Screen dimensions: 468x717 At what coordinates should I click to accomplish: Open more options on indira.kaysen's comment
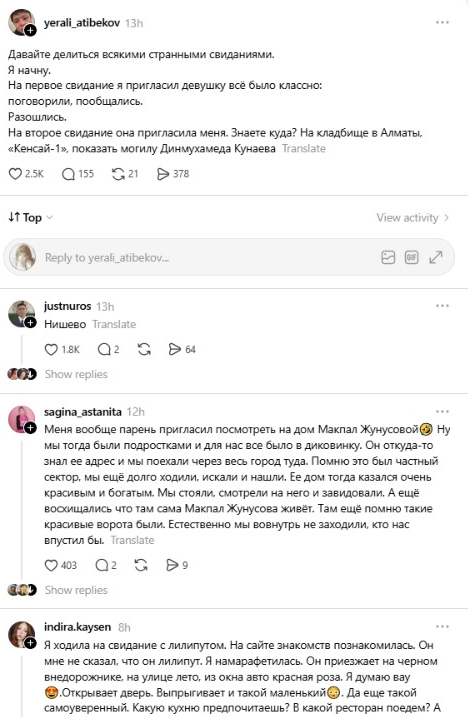(x=442, y=627)
